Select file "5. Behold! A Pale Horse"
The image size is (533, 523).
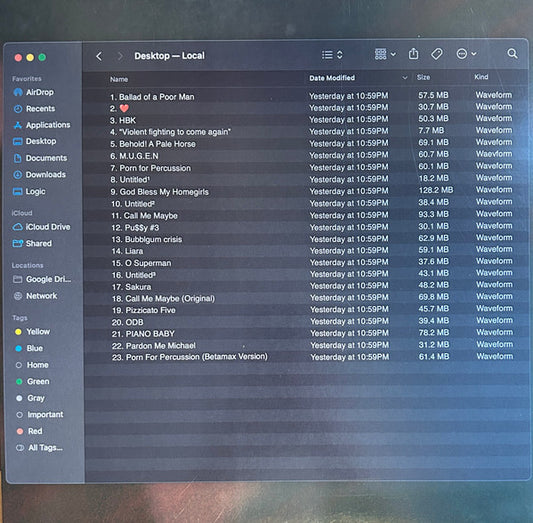(x=153, y=144)
